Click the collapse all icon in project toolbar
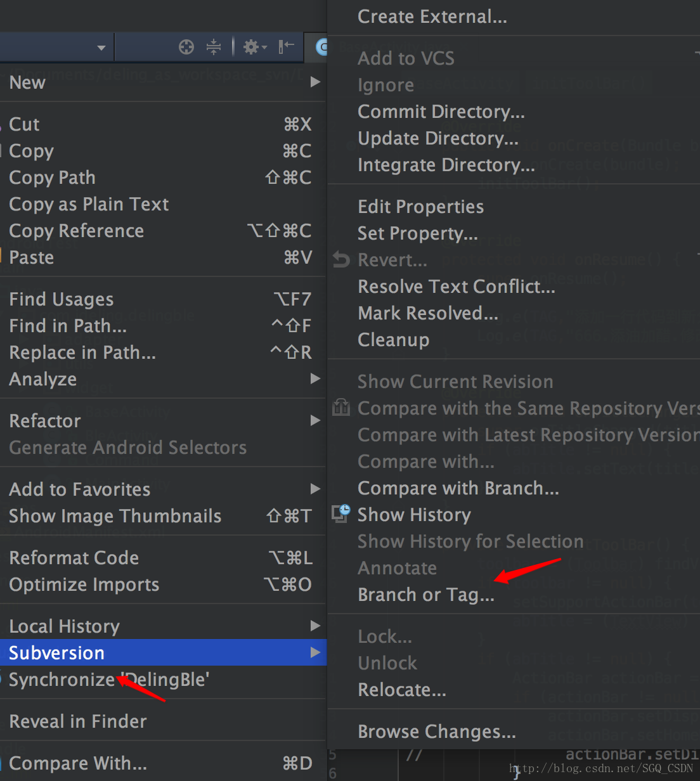 pos(214,47)
